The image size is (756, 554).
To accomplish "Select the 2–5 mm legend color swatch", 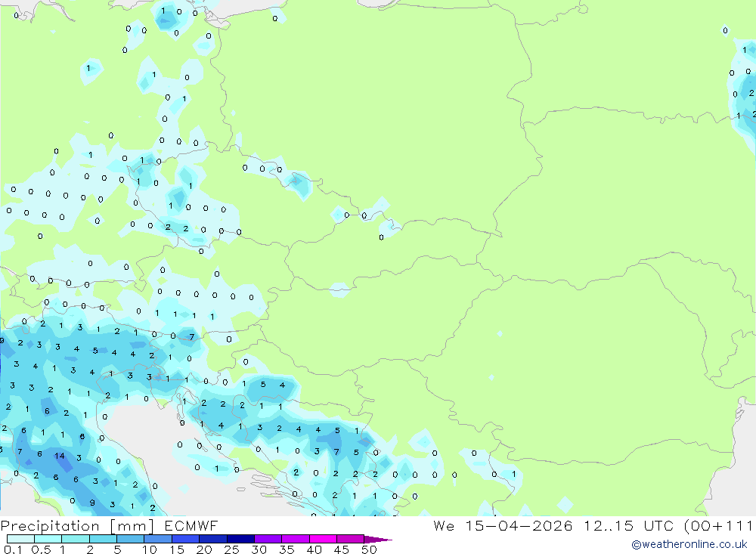I will (103, 539).
